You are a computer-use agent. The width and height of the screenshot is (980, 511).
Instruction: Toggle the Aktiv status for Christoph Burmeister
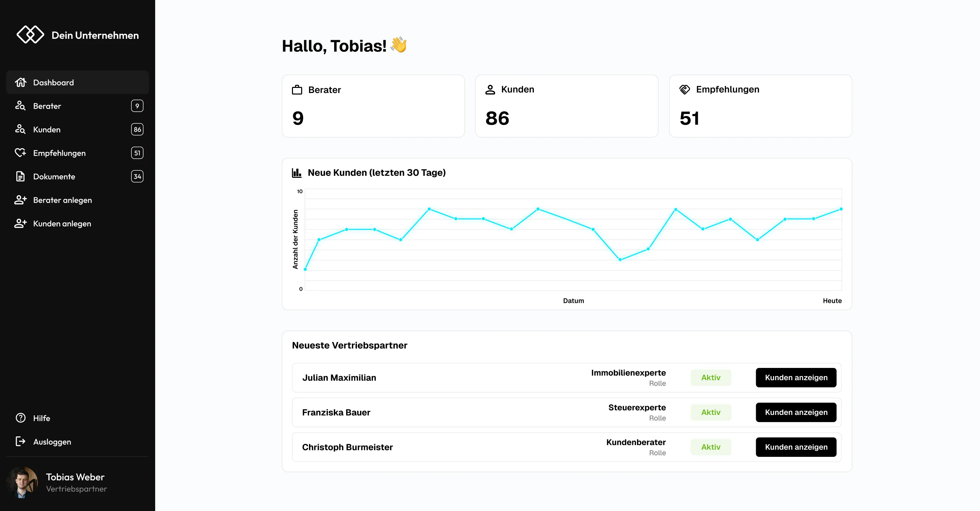pos(710,447)
